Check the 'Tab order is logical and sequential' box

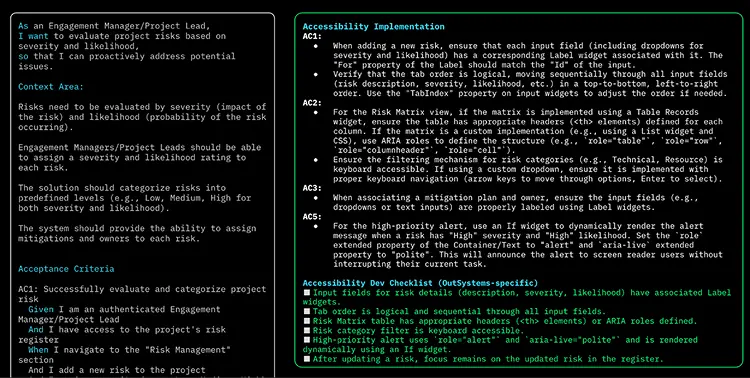tap(306, 311)
